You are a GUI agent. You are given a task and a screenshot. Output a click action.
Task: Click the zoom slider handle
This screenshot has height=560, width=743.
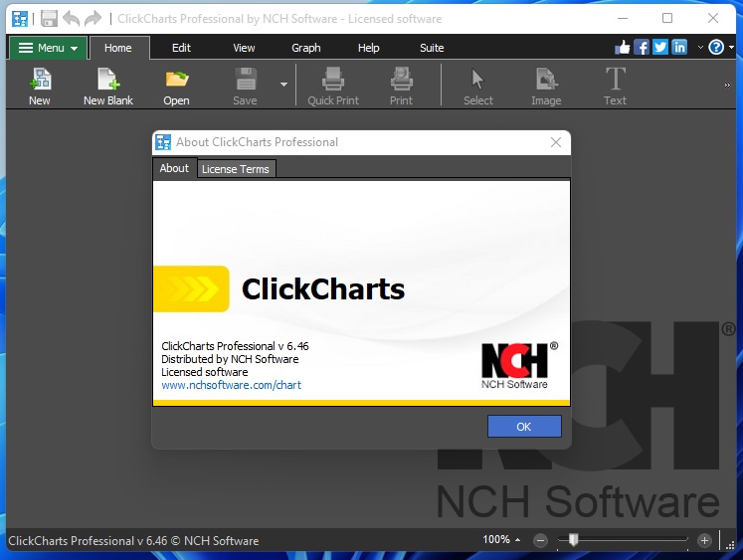tap(573, 539)
